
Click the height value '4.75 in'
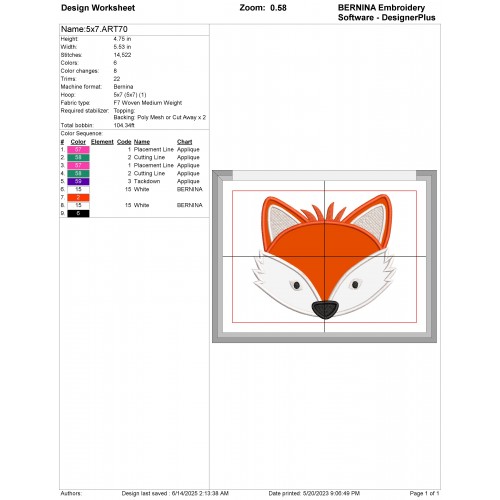tap(122, 39)
